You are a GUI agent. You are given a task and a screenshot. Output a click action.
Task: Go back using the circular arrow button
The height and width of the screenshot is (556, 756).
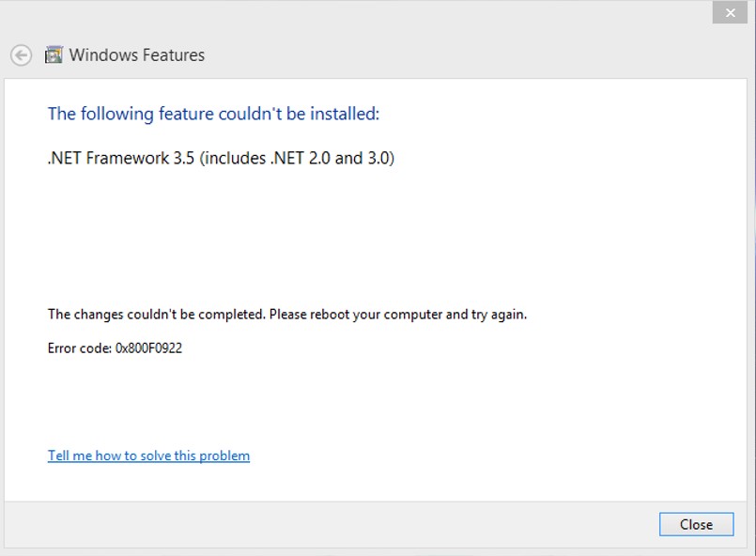click(x=22, y=55)
